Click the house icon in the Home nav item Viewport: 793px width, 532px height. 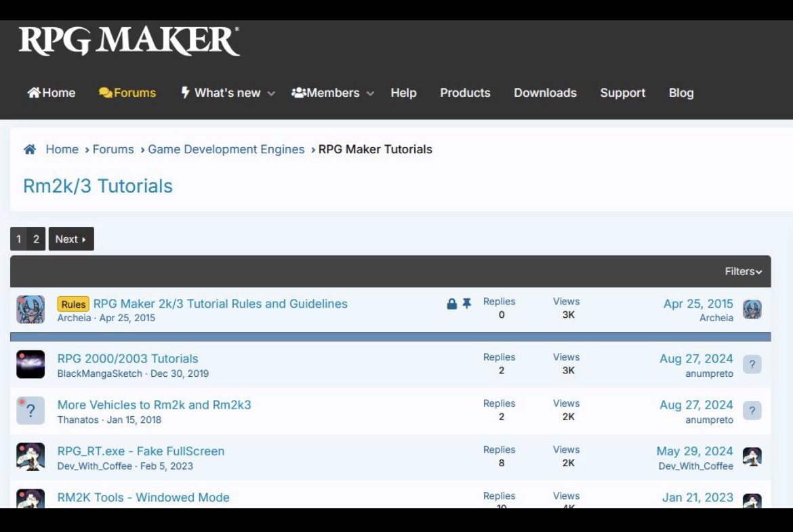(x=34, y=92)
